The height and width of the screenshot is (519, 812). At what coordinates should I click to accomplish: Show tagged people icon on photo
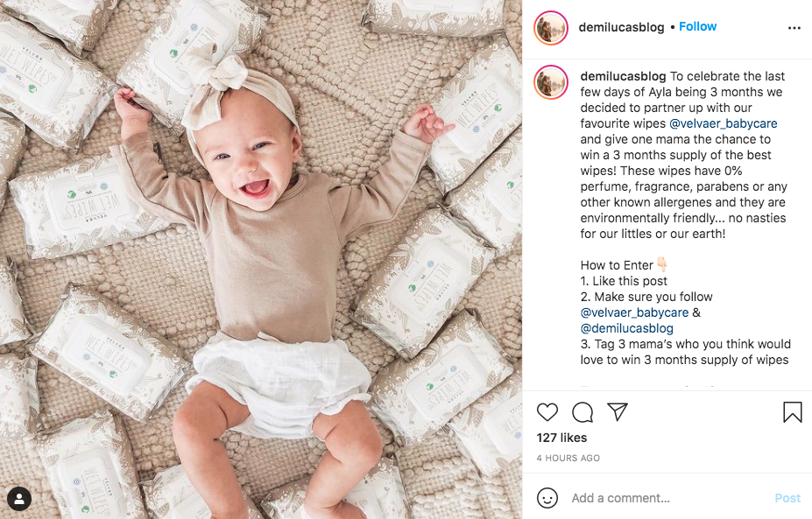coord(19,499)
